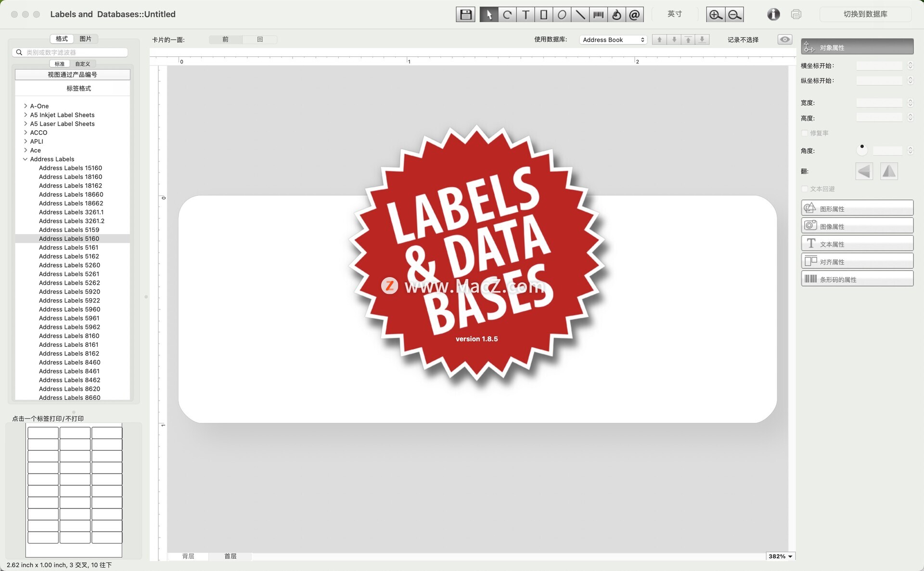Select 前 card side

[x=225, y=39]
